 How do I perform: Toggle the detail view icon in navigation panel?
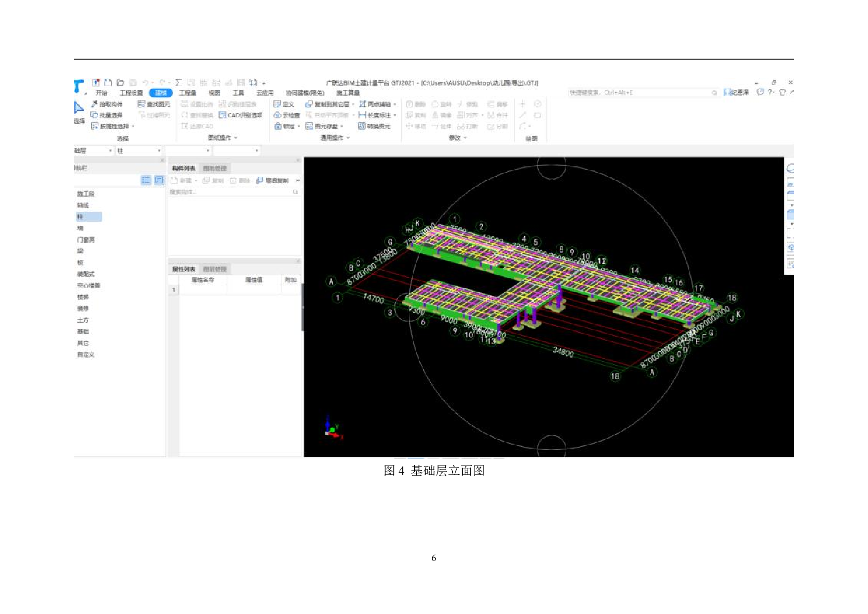[x=159, y=180]
